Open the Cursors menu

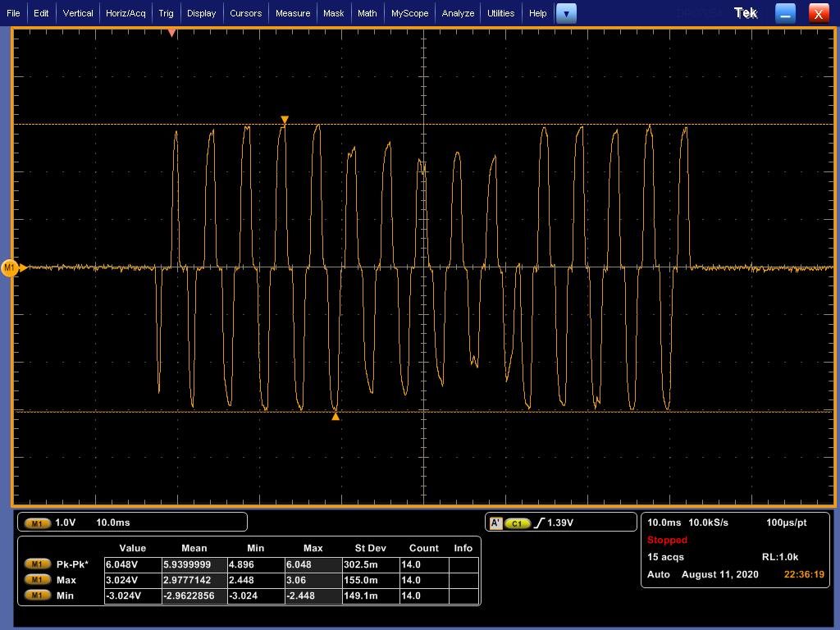245,13
